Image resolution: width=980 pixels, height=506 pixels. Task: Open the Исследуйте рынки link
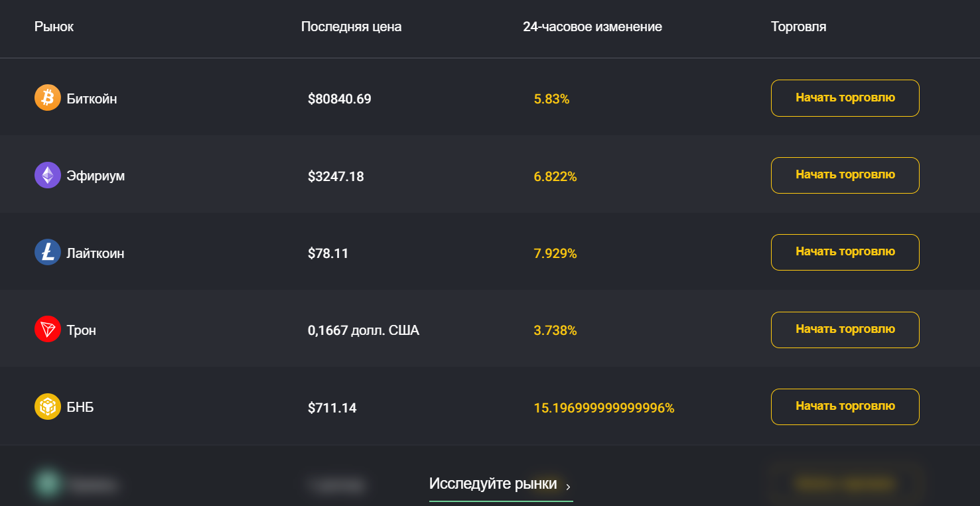tap(493, 483)
